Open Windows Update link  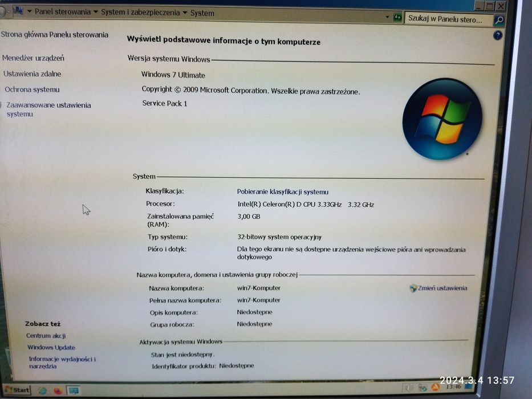coord(51,348)
